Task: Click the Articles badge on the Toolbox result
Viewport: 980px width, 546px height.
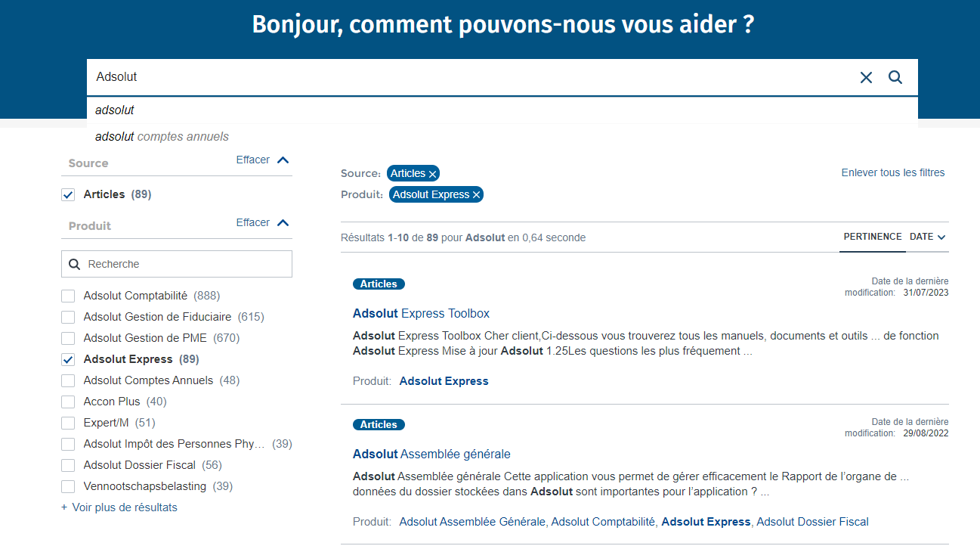Action: click(x=379, y=284)
